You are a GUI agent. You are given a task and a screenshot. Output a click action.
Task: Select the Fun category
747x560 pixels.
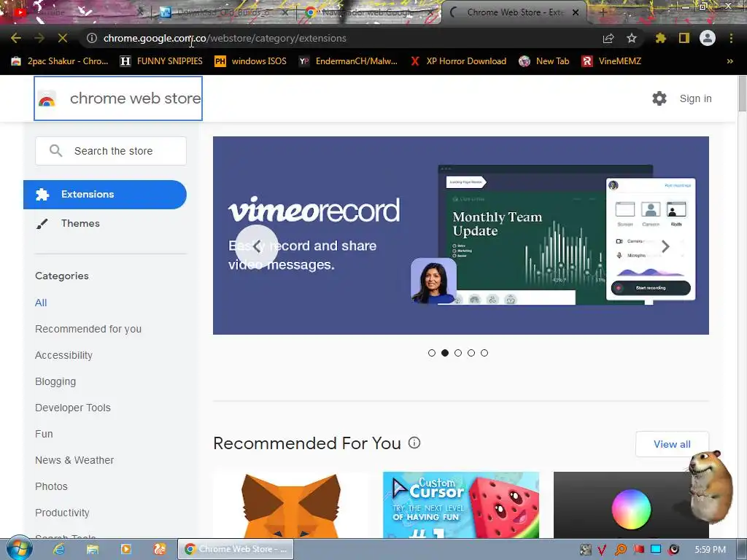point(44,434)
